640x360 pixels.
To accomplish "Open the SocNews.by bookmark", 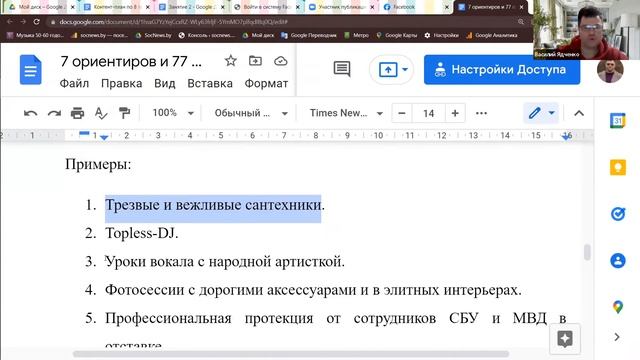I will pos(153,36).
